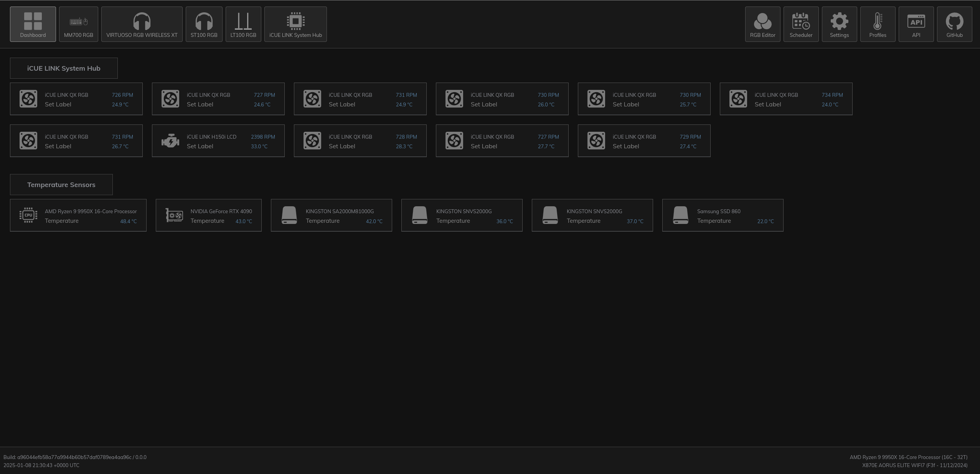Open the Scheduler
Image resolution: width=980 pixels, height=474 pixels.
pyautogui.click(x=801, y=24)
